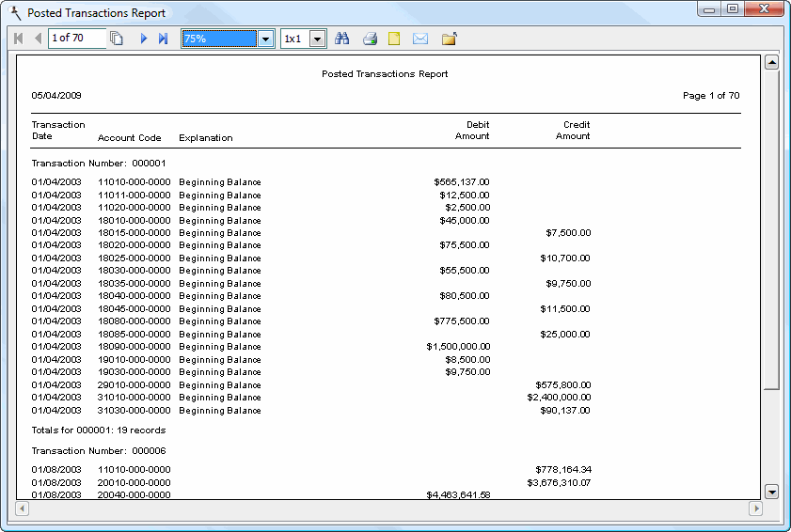Open the binoculars find tool
This screenshot has height=532, width=791.
pyautogui.click(x=342, y=39)
